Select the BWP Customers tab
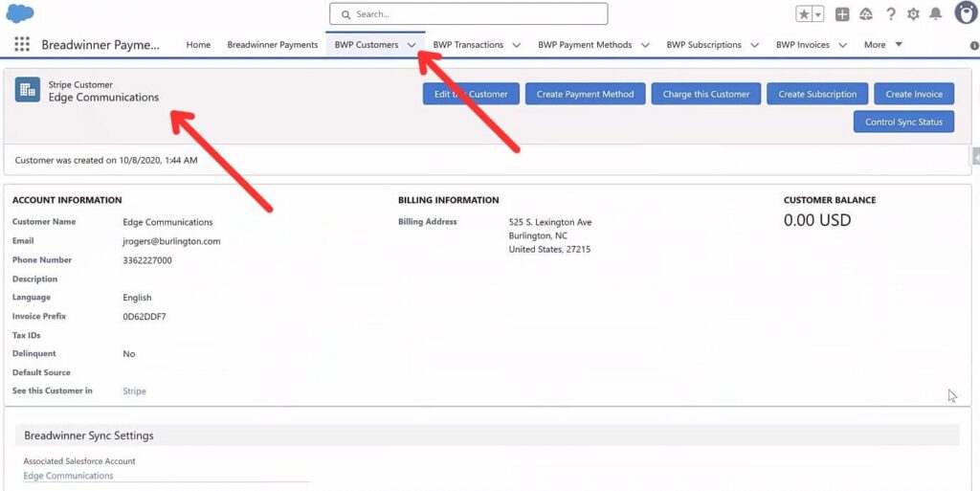This screenshot has width=980, height=491. 367,44
